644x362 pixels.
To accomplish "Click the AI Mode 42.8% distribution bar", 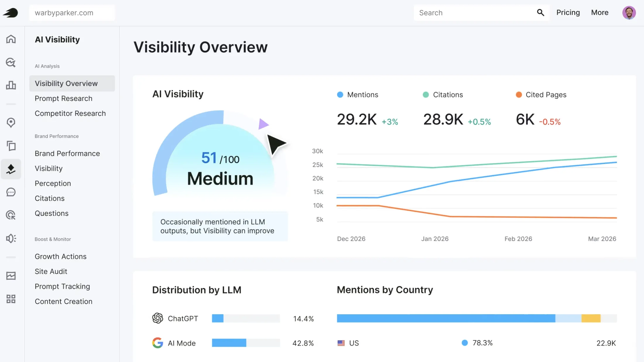I will click(246, 343).
